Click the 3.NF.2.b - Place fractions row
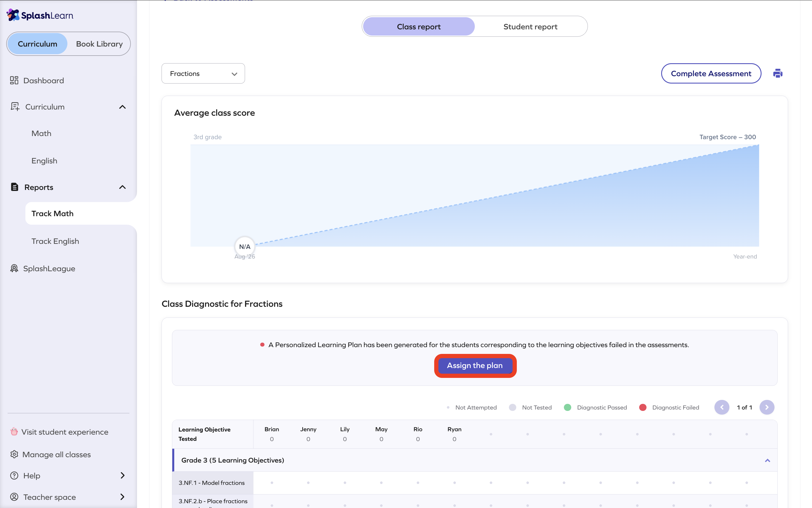The width and height of the screenshot is (812, 508). (475, 501)
